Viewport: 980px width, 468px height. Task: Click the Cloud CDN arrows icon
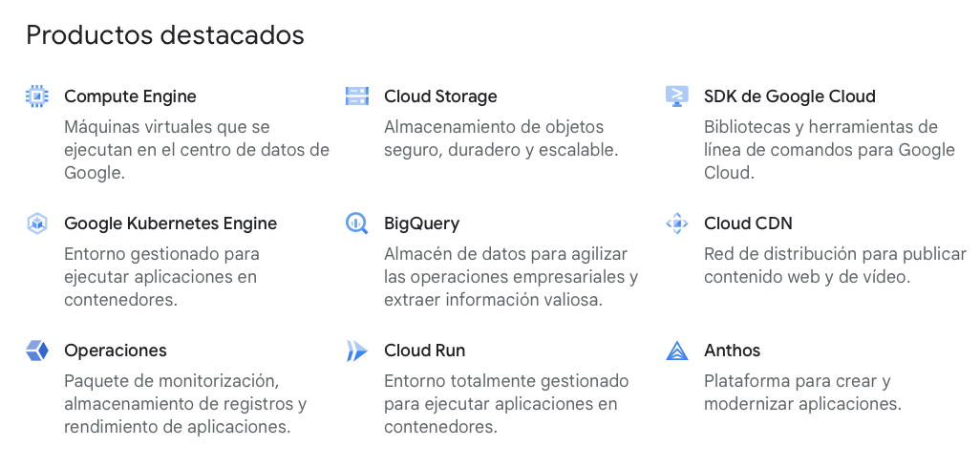[677, 223]
